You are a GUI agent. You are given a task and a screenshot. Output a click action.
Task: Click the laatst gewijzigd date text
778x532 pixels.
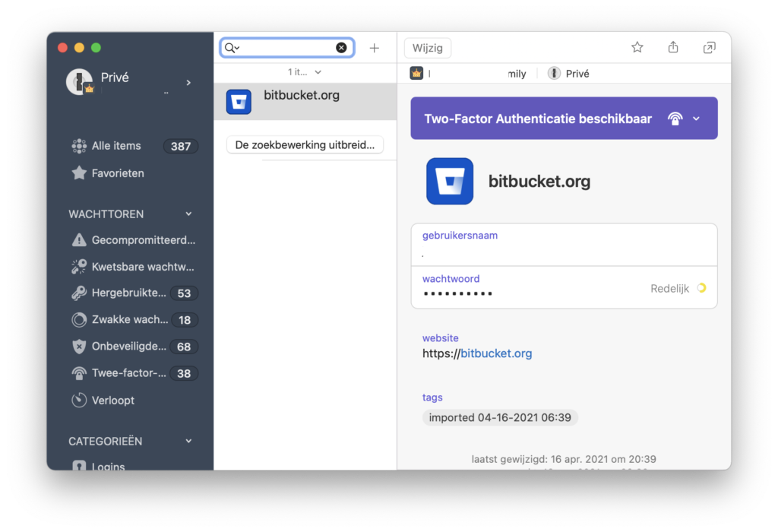tap(564, 459)
